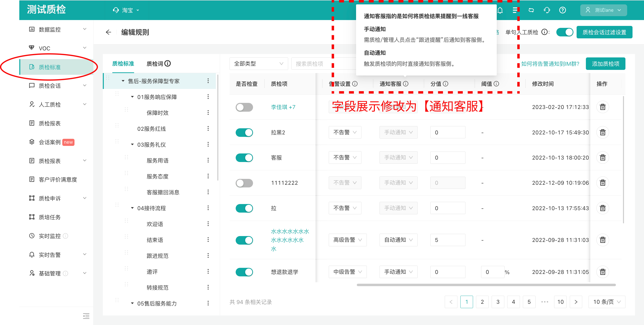
Task: Click the 添加质检项 button
Action: (x=605, y=64)
